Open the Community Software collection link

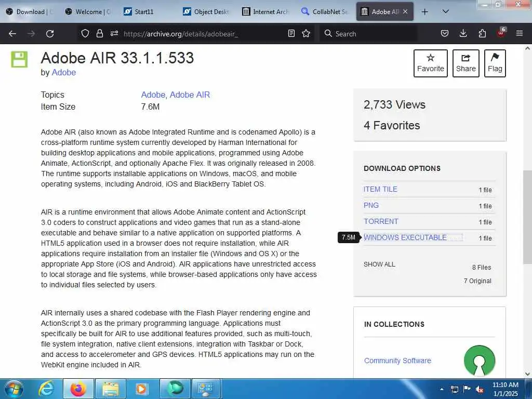pos(397,361)
